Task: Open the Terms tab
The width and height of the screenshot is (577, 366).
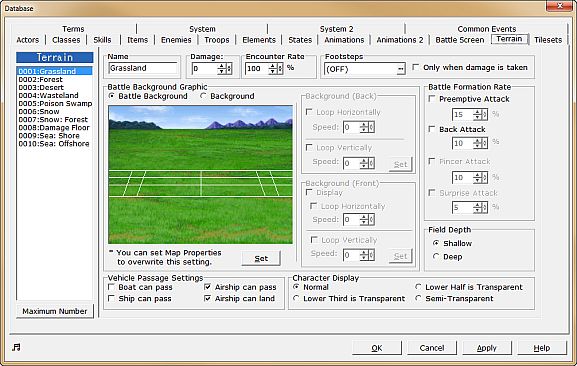Action: [73, 29]
